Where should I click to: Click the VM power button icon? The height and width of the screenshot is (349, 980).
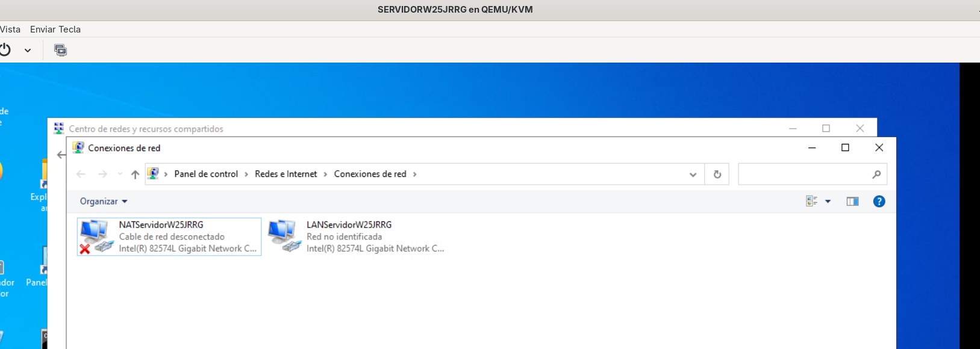pos(5,50)
